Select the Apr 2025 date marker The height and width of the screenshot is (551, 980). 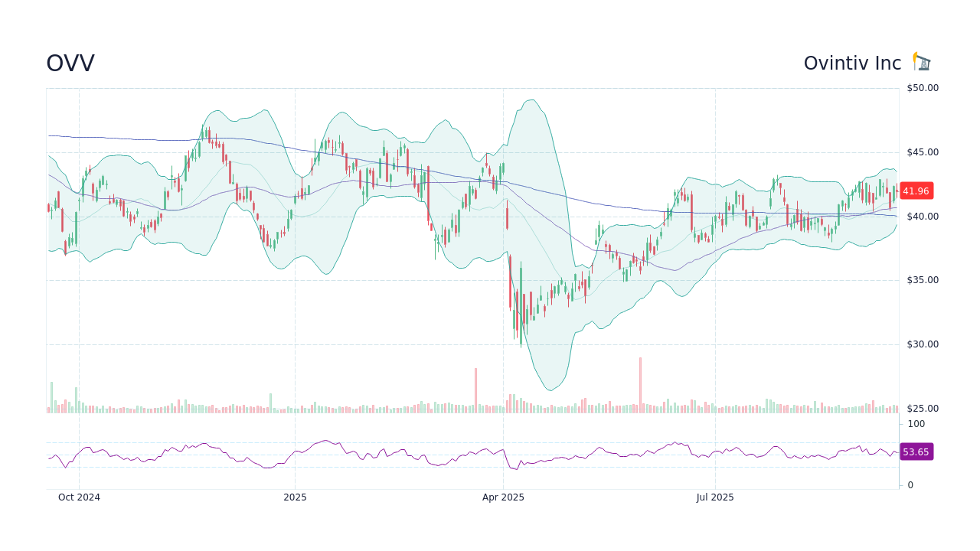pyautogui.click(x=503, y=497)
